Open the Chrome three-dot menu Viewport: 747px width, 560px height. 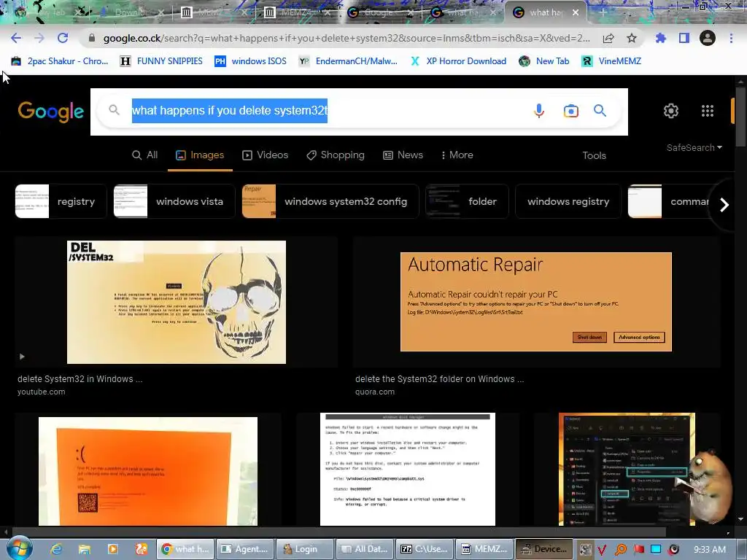[x=731, y=38]
